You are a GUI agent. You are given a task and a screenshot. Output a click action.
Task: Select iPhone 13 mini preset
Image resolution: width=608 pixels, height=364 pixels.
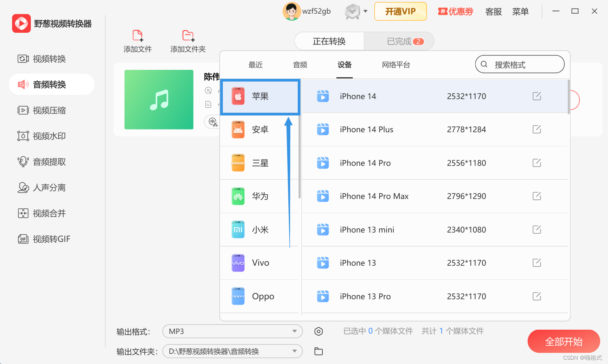(x=435, y=230)
